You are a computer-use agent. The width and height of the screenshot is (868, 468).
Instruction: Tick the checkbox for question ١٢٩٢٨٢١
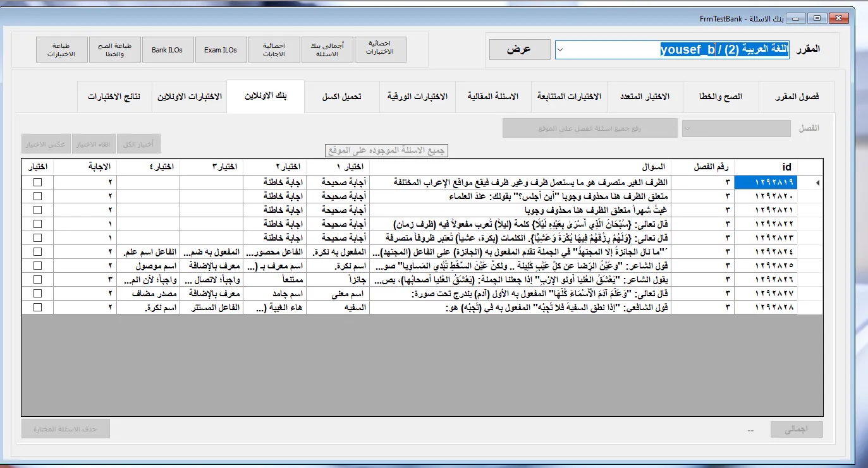coord(38,210)
